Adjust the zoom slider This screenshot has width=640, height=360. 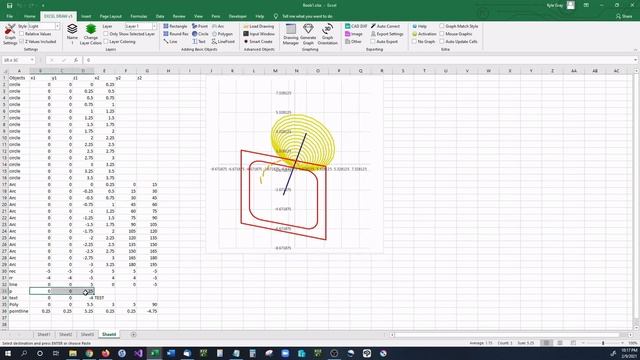point(603,343)
